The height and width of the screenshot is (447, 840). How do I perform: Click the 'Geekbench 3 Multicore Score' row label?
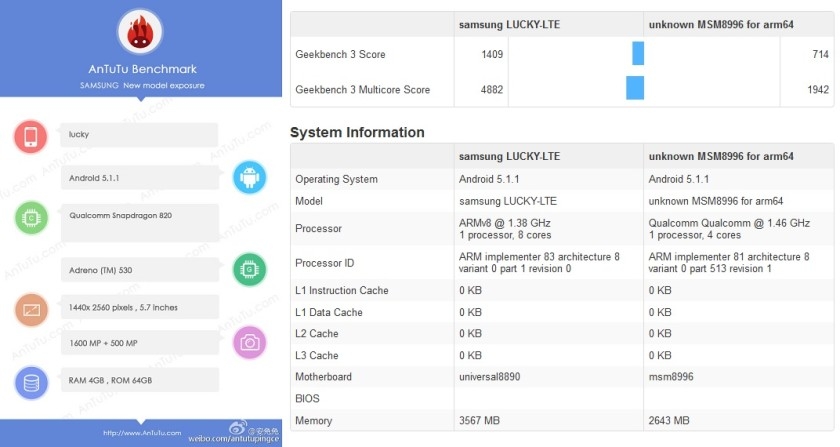pyautogui.click(x=363, y=90)
